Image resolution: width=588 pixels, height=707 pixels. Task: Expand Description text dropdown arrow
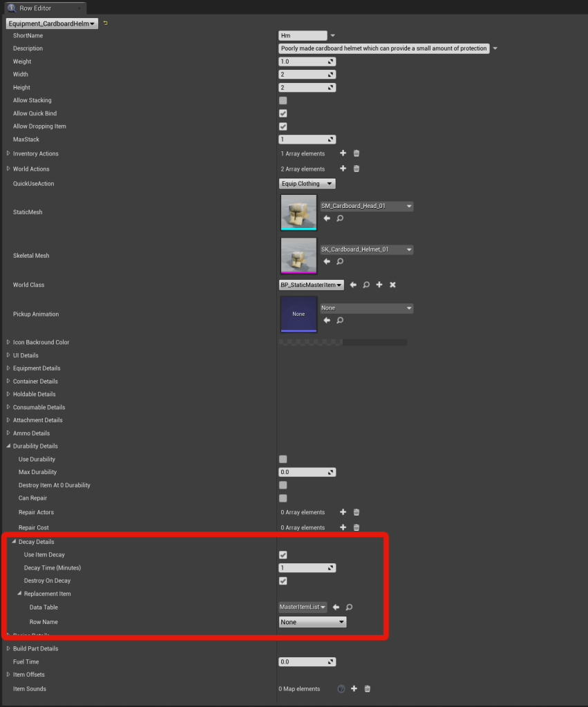coord(495,48)
